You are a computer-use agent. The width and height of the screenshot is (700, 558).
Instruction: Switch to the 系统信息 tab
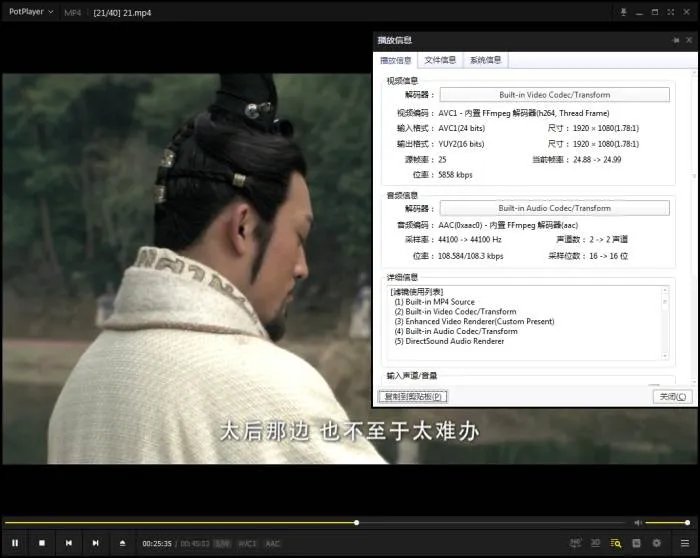tap(485, 60)
